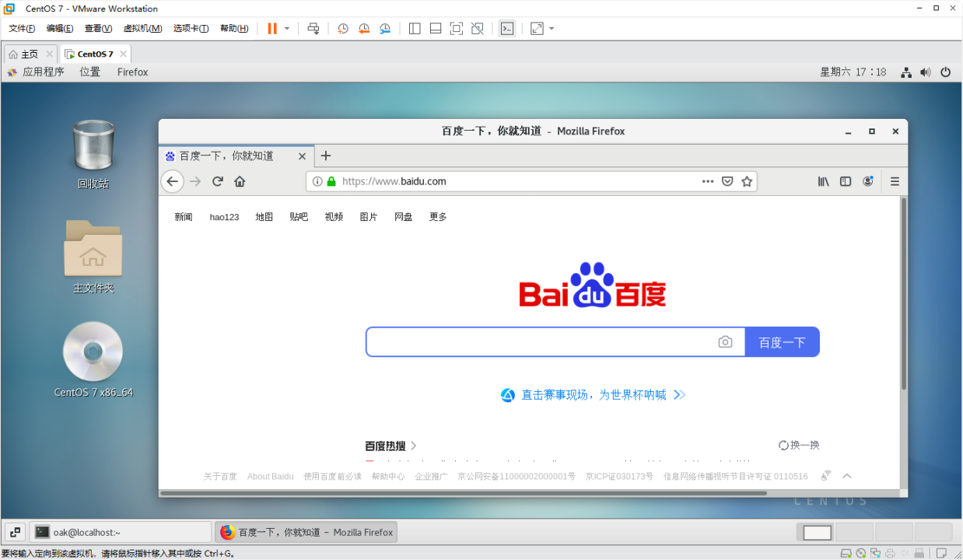Image resolution: width=963 pixels, height=560 pixels.
Task: Open the 位置 menu in the CentOS panel
Action: click(x=89, y=72)
